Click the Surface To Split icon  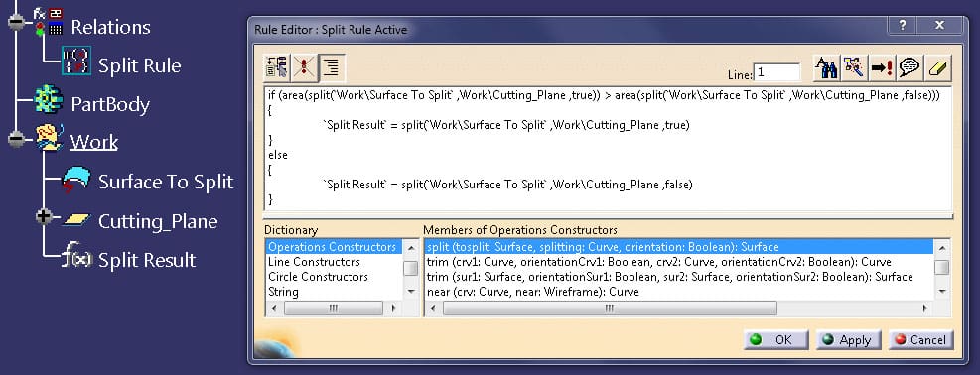(76, 180)
